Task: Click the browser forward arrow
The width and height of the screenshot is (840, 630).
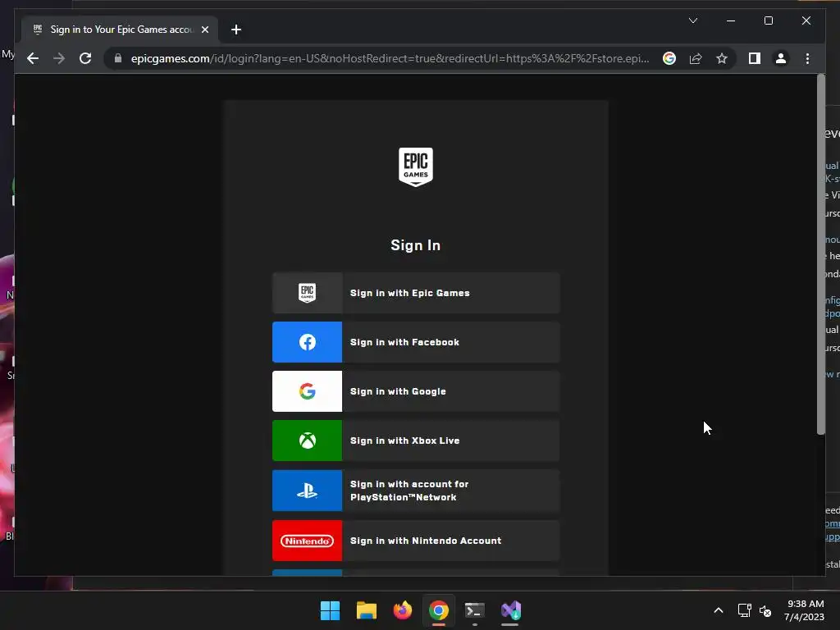Action: coord(59,58)
